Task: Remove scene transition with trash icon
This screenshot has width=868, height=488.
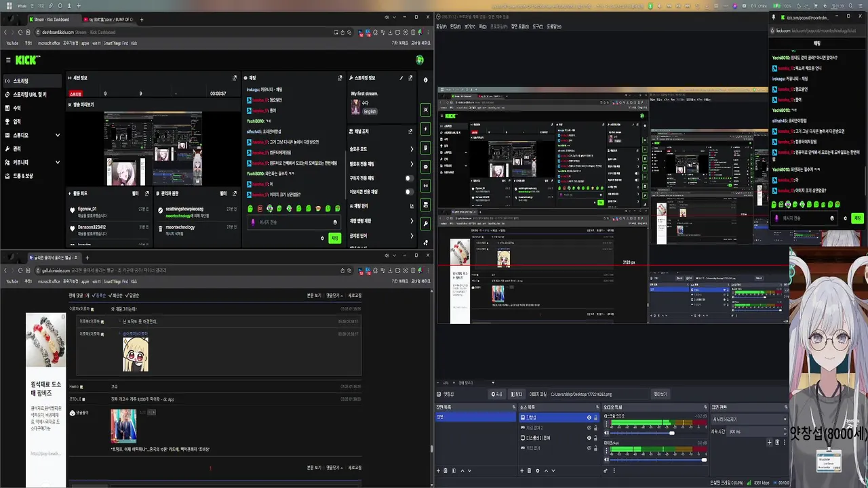Action: pos(777,442)
